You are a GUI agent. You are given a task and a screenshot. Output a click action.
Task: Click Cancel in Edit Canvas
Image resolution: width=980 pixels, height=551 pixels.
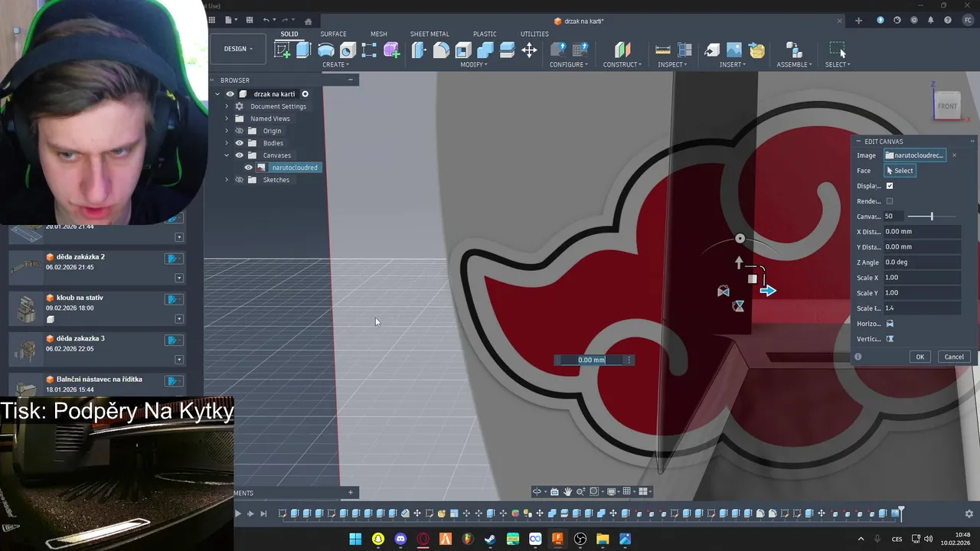point(954,357)
